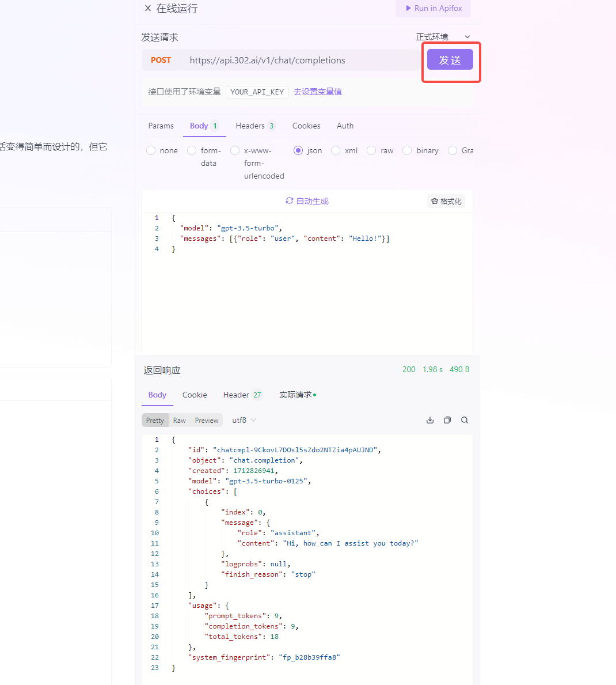The width and height of the screenshot is (616, 685).
Task: Switch response view to Preview mode
Action: (206, 420)
